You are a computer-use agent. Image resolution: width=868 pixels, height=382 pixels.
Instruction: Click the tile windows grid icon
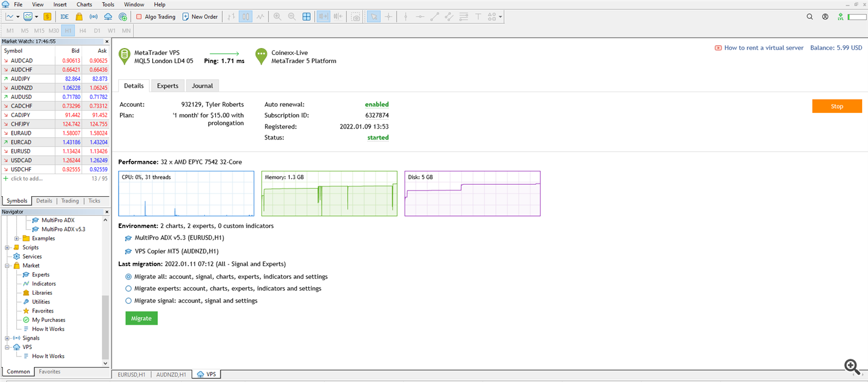[x=306, y=17]
